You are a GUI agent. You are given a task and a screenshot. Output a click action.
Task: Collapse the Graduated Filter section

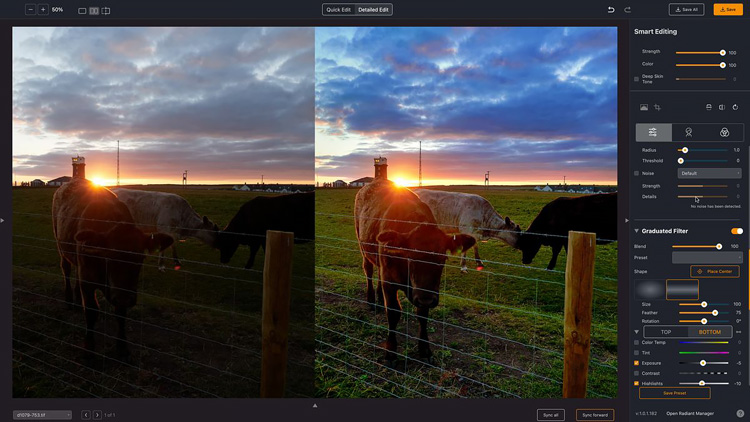(x=636, y=231)
